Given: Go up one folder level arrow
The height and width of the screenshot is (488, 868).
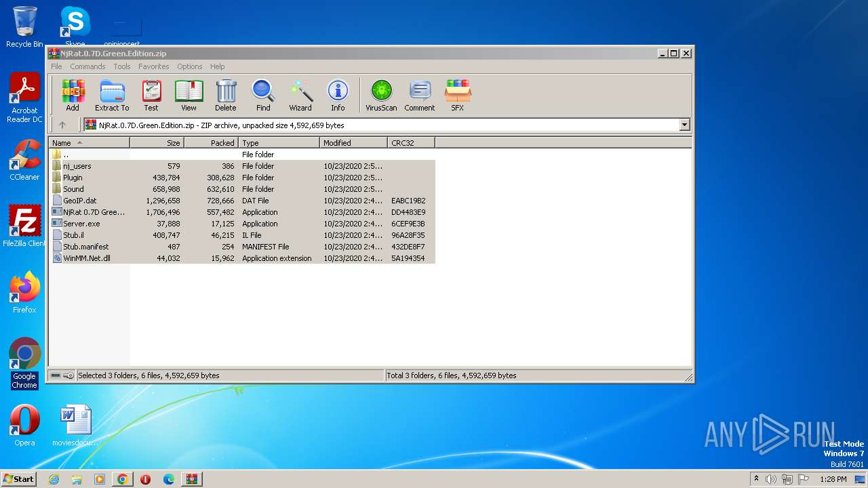Looking at the screenshot, I should point(62,125).
